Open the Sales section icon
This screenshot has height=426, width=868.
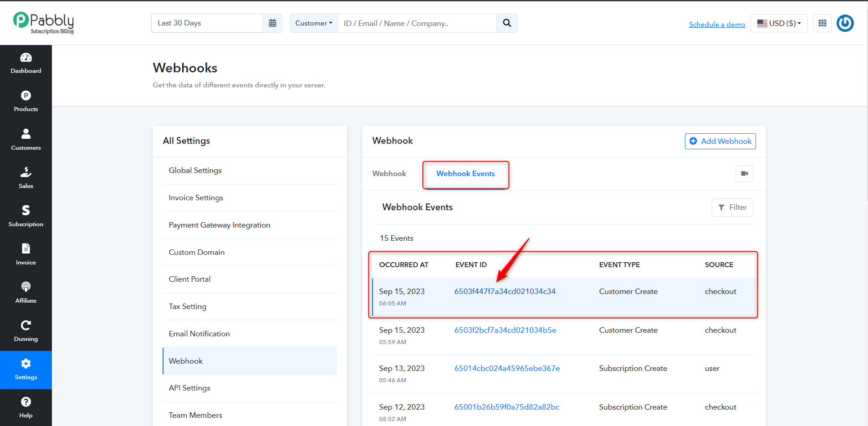coord(26,178)
